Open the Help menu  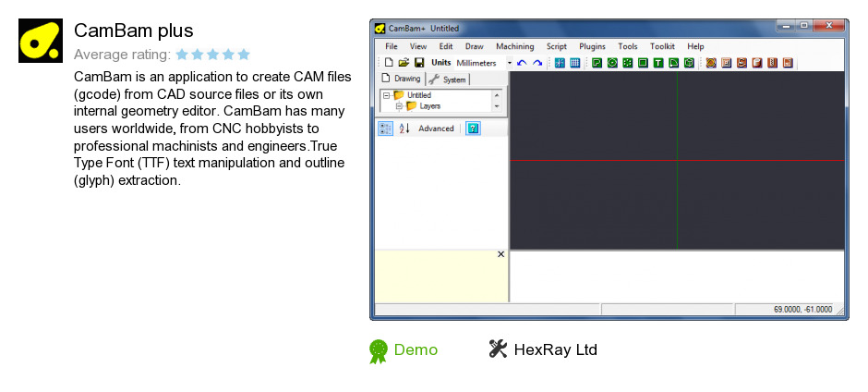click(x=695, y=46)
